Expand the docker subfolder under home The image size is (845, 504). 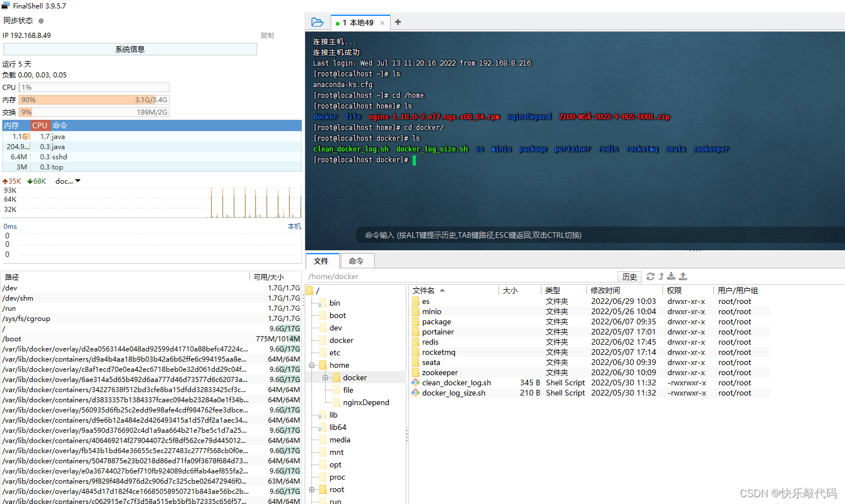coord(325,377)
